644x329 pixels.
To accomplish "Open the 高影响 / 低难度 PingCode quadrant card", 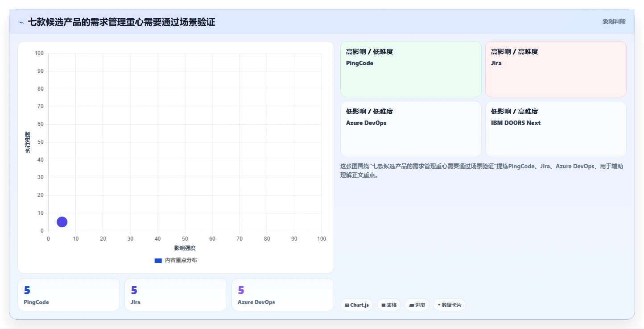I will (x=411, y=69).
